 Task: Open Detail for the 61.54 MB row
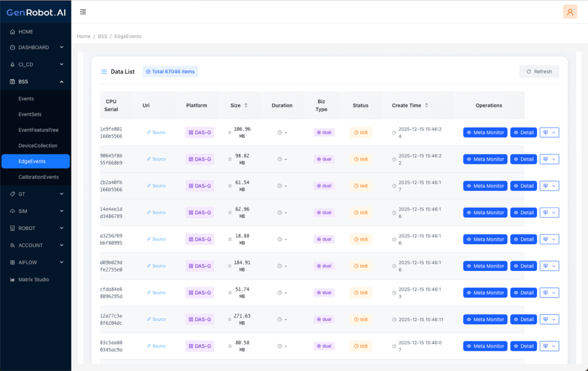(x=523, y=186)
